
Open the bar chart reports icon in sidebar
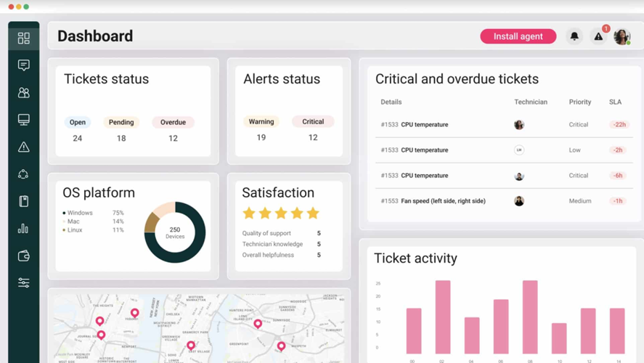(23, 229)
